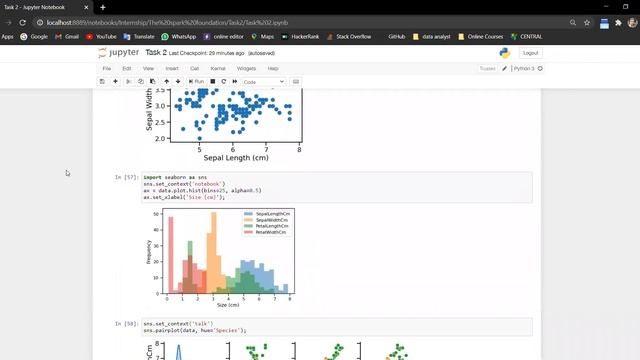Cut selected cells with scissors icon
Screen dimensions: 640x360
128,82
